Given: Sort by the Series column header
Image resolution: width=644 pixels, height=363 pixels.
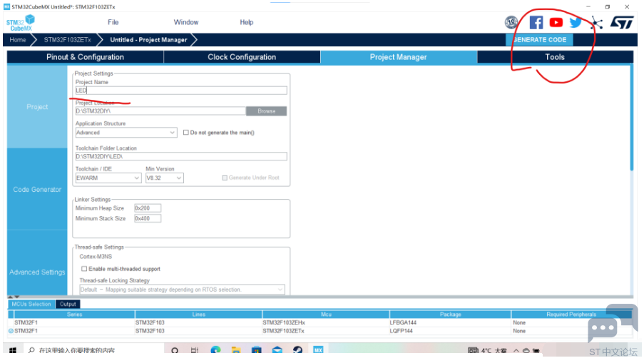Looking at the screenshot, I should pos(75,314).
